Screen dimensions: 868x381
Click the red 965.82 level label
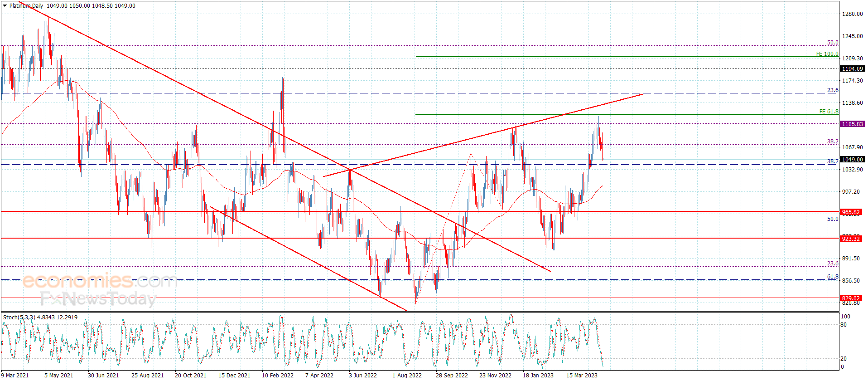click(x=851, y=212)
